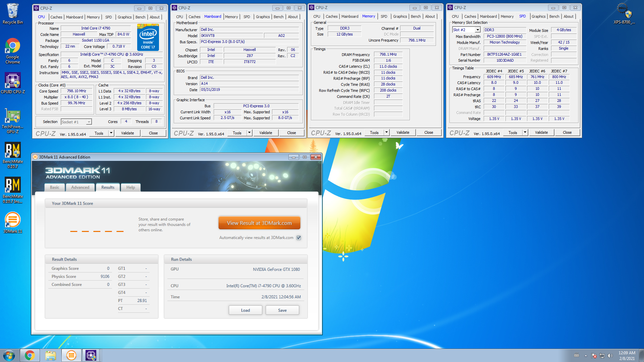Image resolution: width=644 pixels, height=362 pixels.
Task: Open the TechPowerUp GPU-Z desktop icon
Action: (13, 121)
